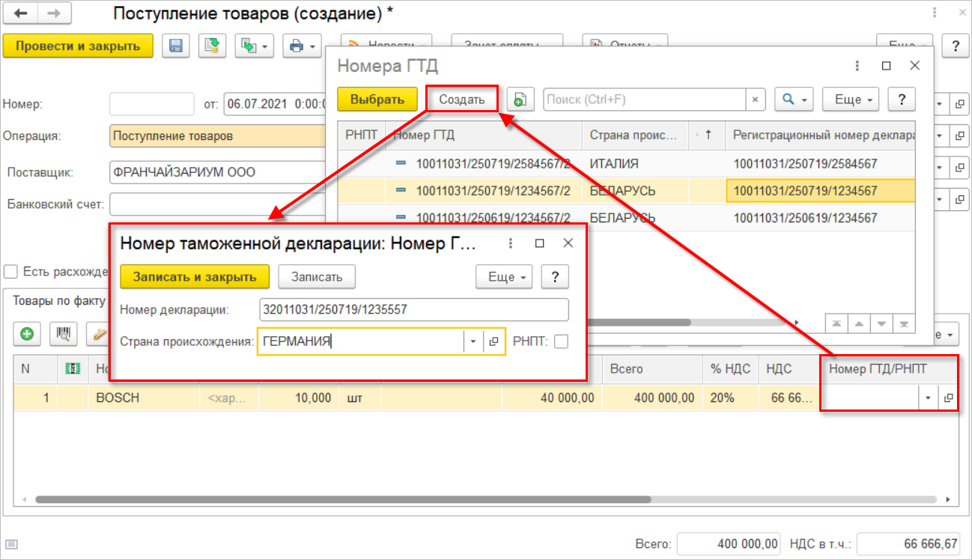Image resolution: width=972 pixels, height=560 pixels.
Task: Click the Номер field in the document
Action: click(152, 104)
